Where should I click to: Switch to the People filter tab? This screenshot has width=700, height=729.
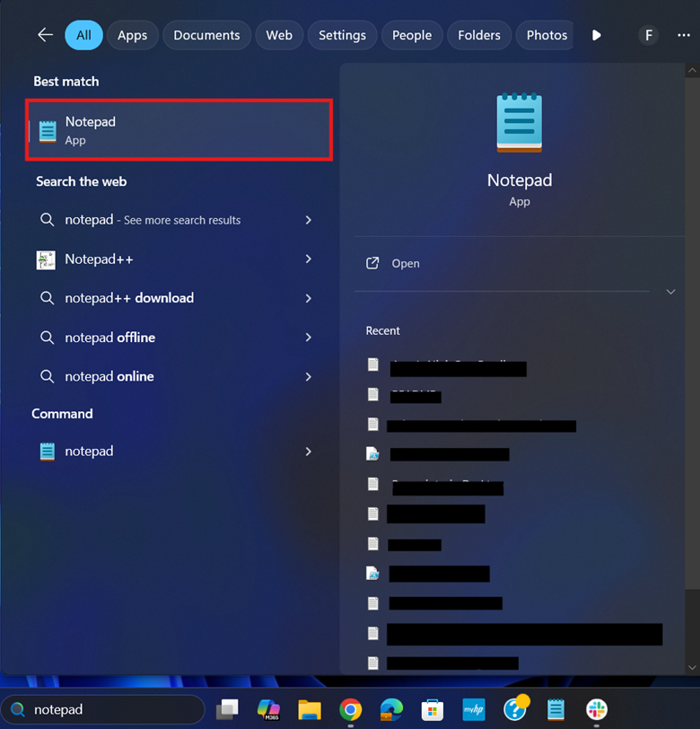click(x=412, y=35)
